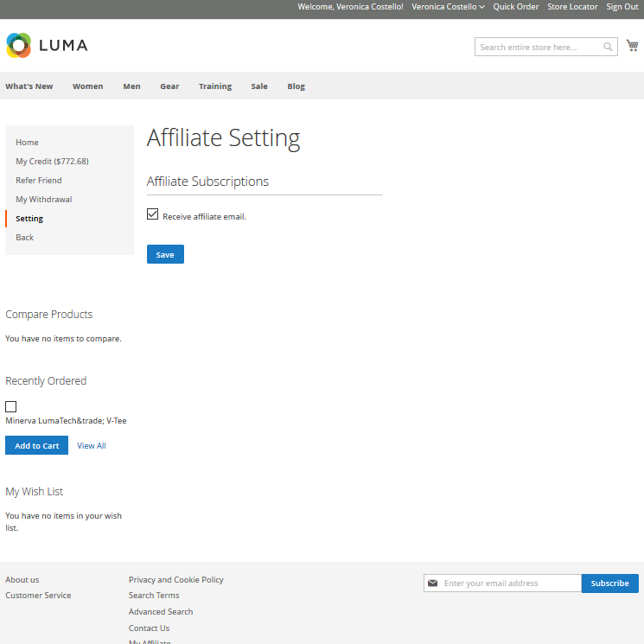
Task: Click the search entire store field
Action: click(x=538, y=48)
